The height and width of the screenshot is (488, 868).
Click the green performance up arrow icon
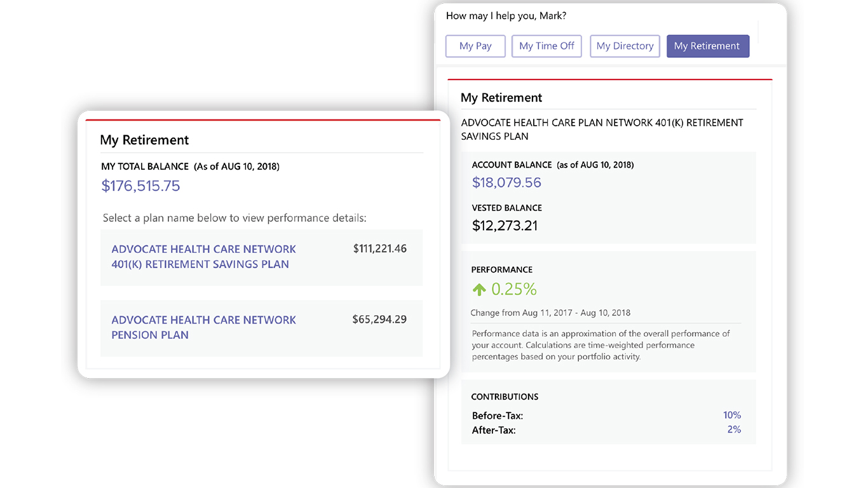point(479,290)
